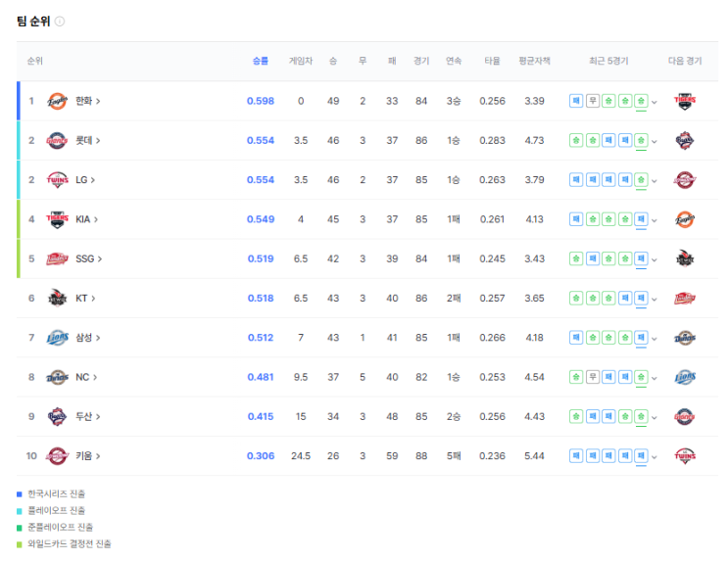Click the info icon next to 팀 순위

[x=60, y=22]
